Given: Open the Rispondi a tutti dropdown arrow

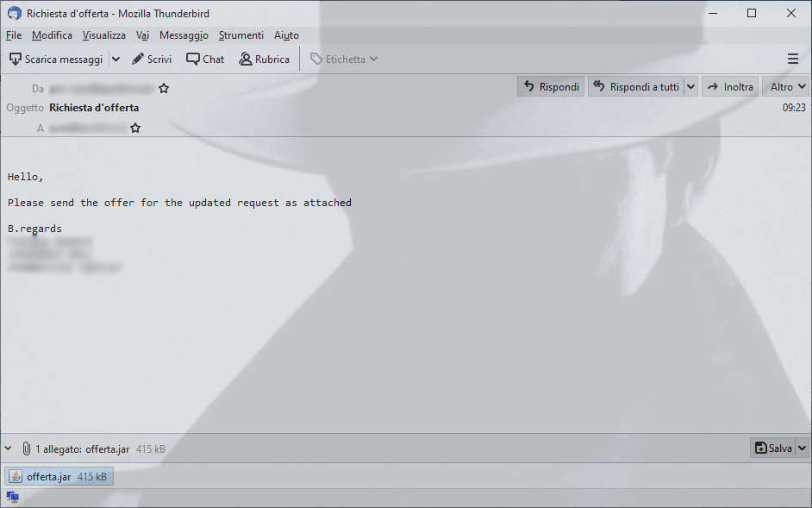Looking at the screenshot, I should click(690, 86).
